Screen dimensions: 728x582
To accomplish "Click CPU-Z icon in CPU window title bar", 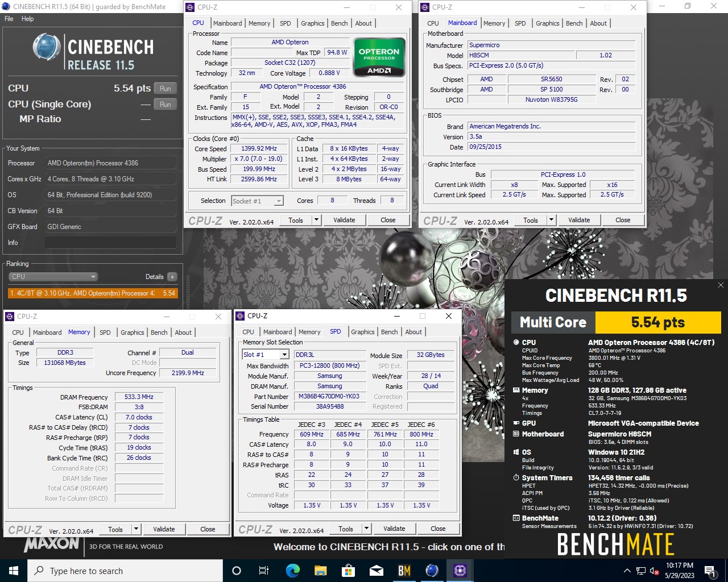I will coord(190,7).
